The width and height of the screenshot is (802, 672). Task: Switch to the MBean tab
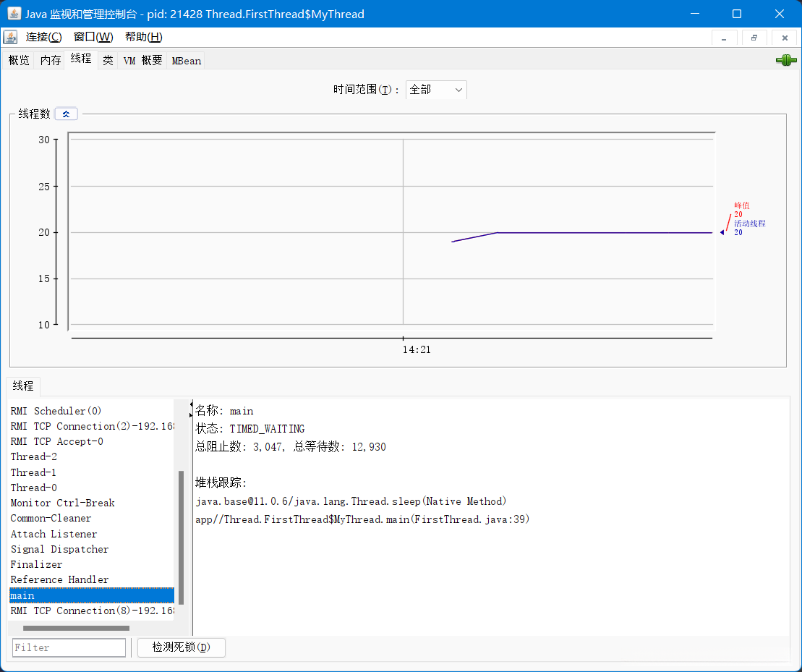[186, 61]
